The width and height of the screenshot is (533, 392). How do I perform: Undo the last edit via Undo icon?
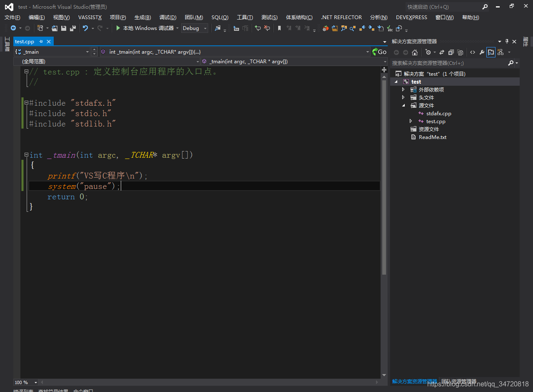85,28
